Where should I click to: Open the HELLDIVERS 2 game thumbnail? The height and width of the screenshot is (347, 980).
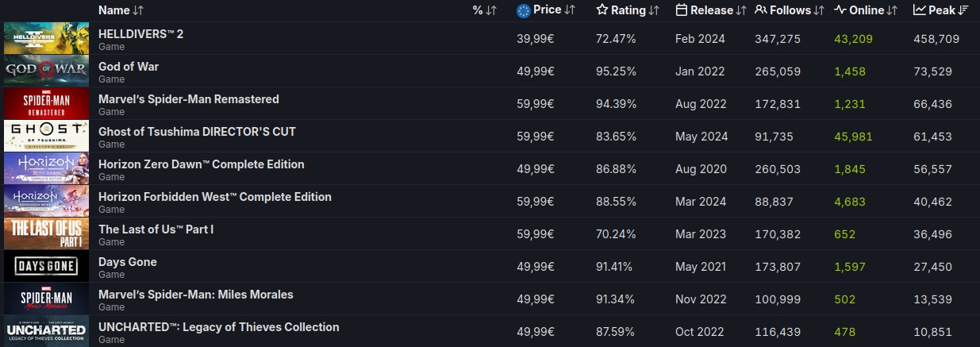coord(45,38)
